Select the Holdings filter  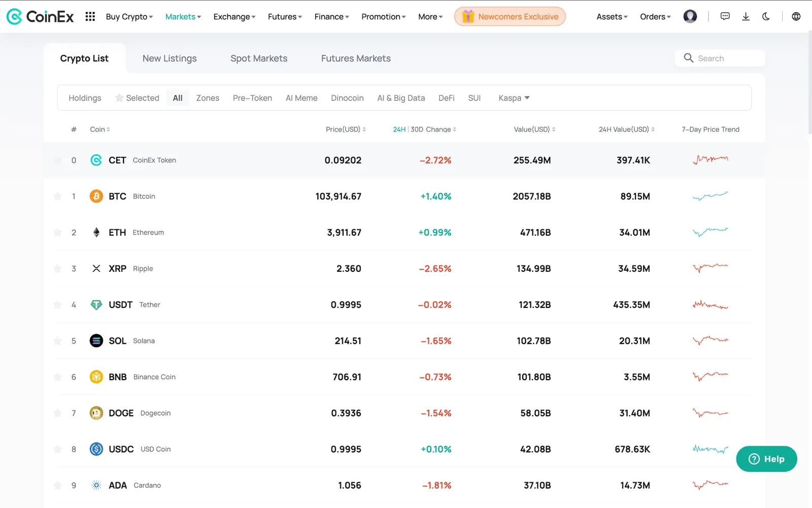point(85,98)
